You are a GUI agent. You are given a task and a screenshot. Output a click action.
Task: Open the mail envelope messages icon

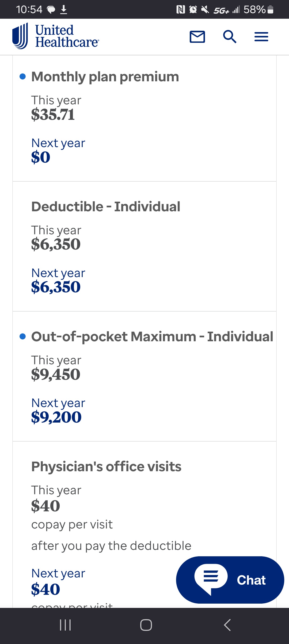coord(197,37)
